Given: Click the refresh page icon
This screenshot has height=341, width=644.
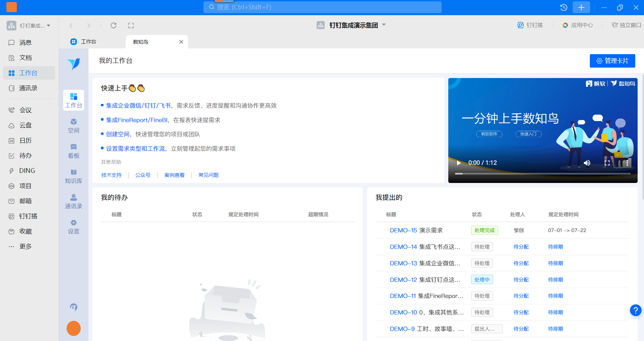Looking at the screenshot, I should pos(114,26).
